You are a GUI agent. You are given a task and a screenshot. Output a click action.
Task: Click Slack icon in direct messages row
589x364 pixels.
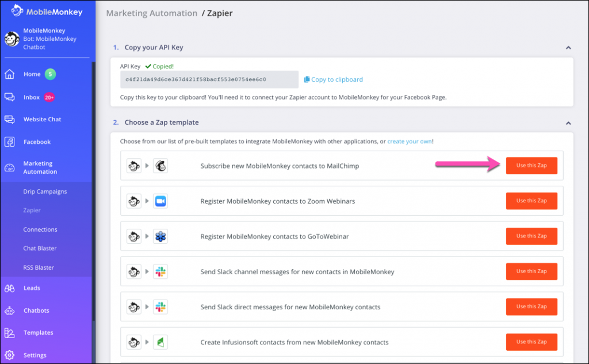tap(160, 307)
